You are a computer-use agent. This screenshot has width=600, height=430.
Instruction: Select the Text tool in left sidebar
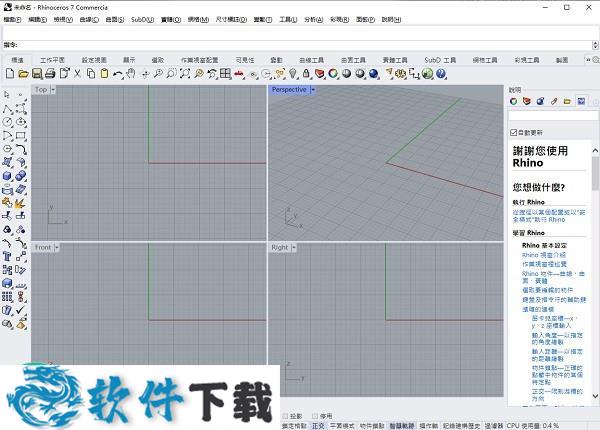pos(7,256)
